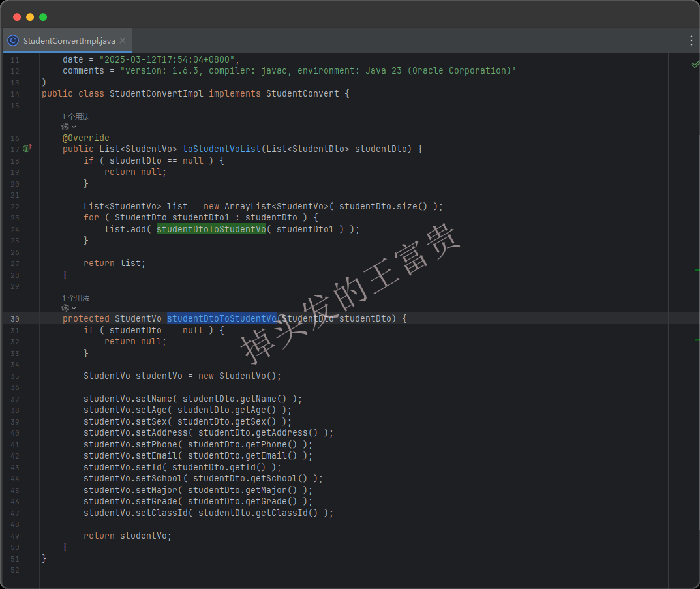Click 'return list;' on line 27

114,264
